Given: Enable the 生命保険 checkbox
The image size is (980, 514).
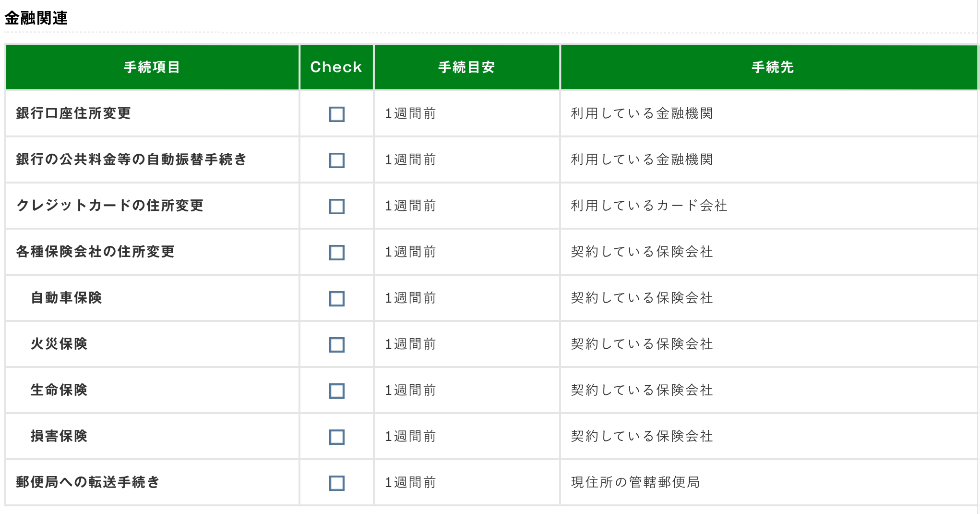Looking at the screenshot, I should coord(336,391).
